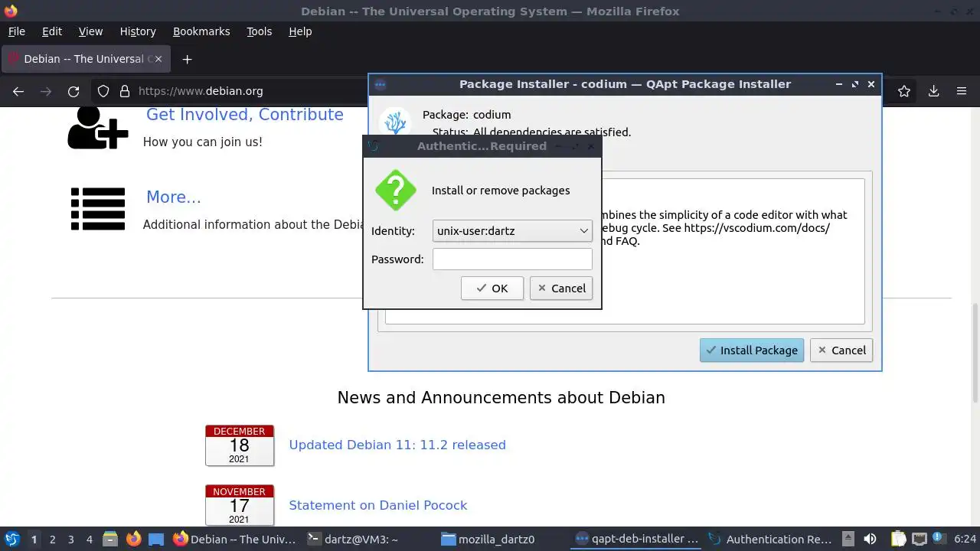Open Statement on Daniel Pocock link

[x=378, y=505]
